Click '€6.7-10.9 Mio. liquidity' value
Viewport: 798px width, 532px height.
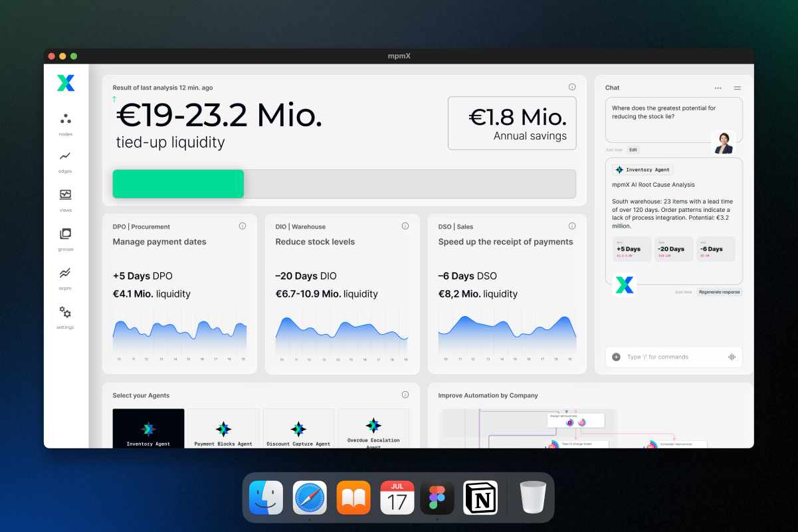(327, 294)
